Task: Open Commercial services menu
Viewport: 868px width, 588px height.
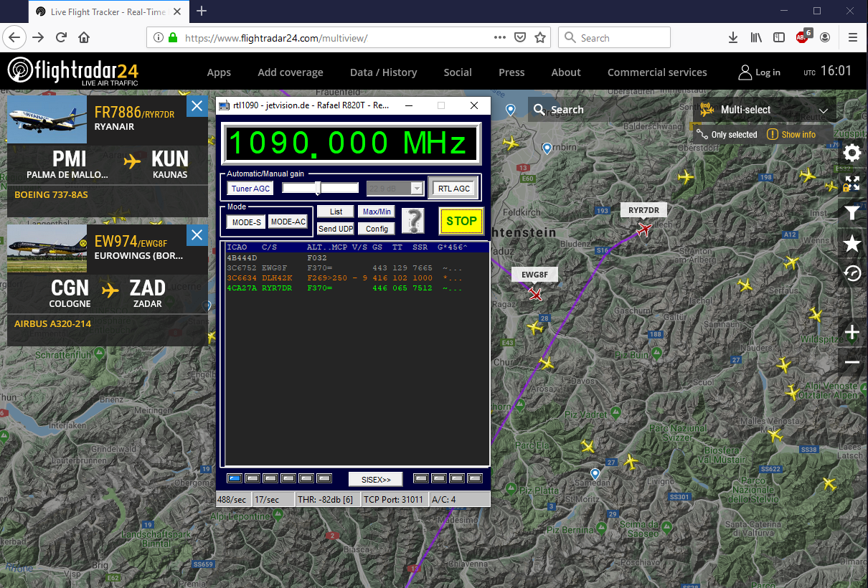Action: 657,72
